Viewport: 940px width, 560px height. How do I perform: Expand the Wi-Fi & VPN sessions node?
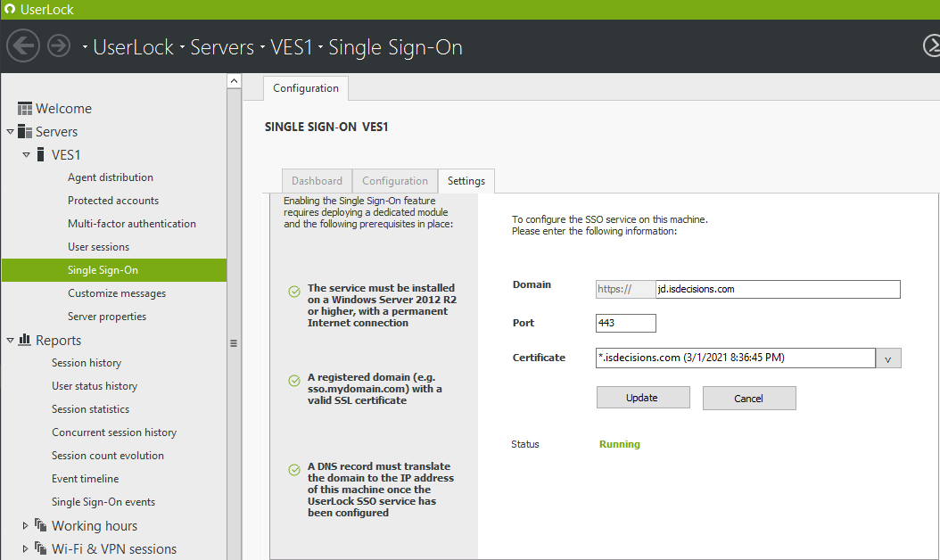pos(25,548)
